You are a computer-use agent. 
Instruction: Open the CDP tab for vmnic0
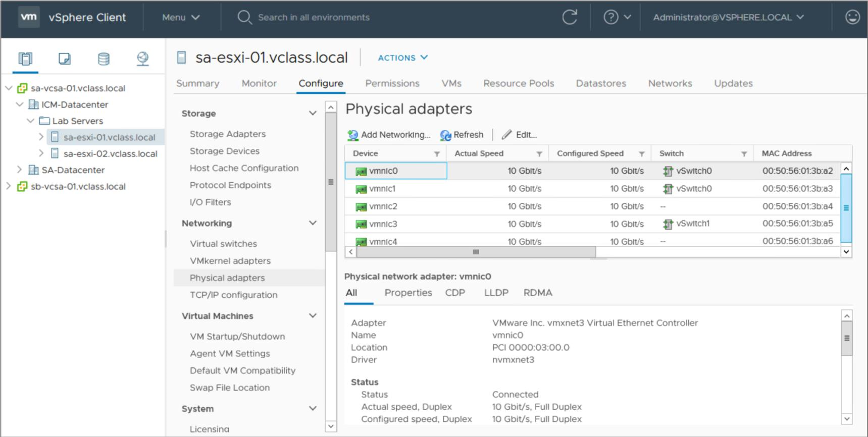click(455, 293)
